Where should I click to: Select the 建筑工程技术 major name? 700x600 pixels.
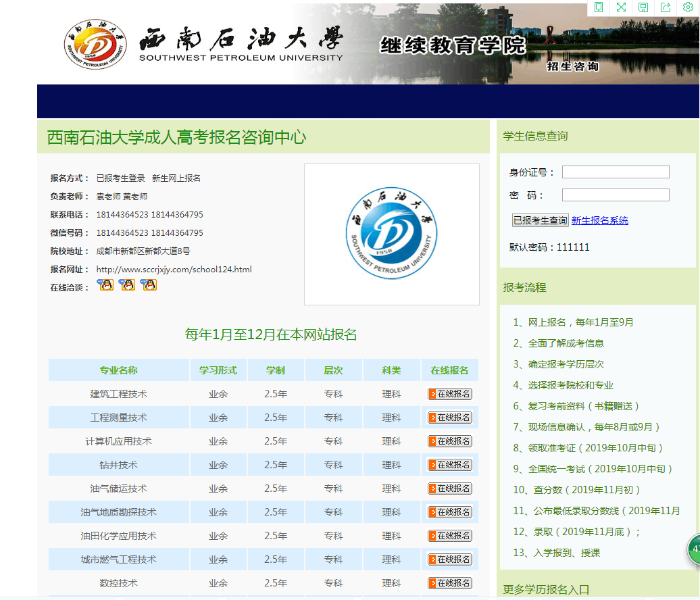[x=118, y=394]
